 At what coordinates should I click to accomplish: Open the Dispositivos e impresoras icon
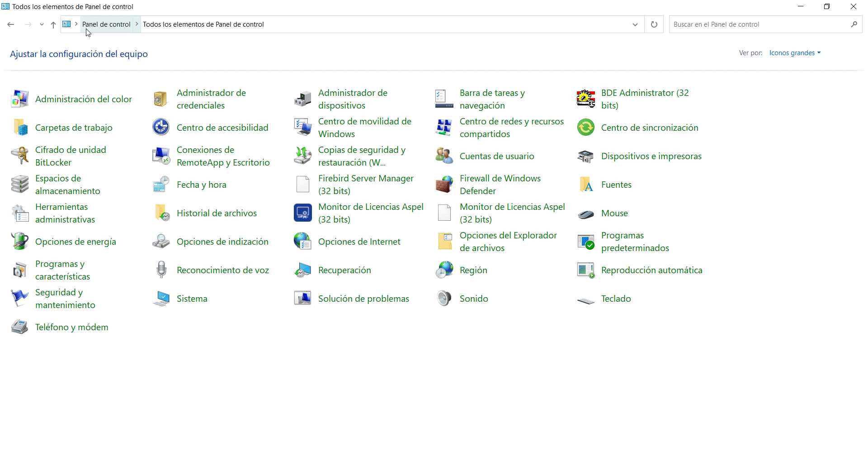586,156
